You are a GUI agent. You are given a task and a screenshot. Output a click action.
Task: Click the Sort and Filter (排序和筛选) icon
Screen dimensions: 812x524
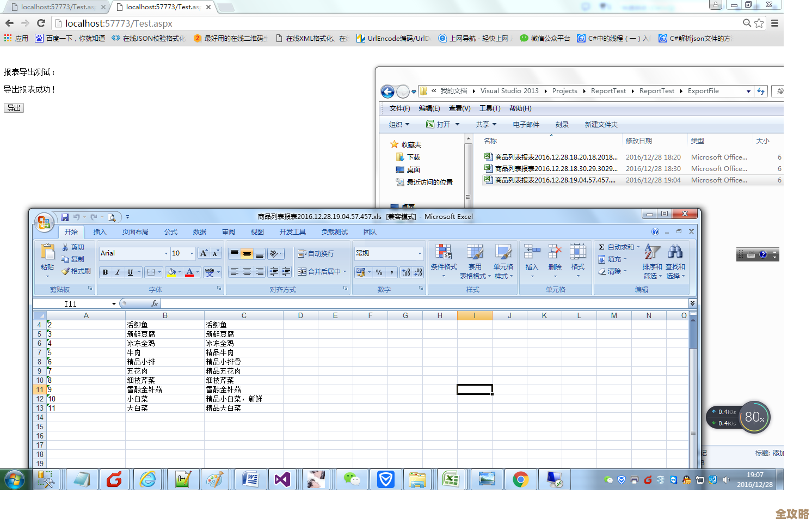[x=652, y=252]
